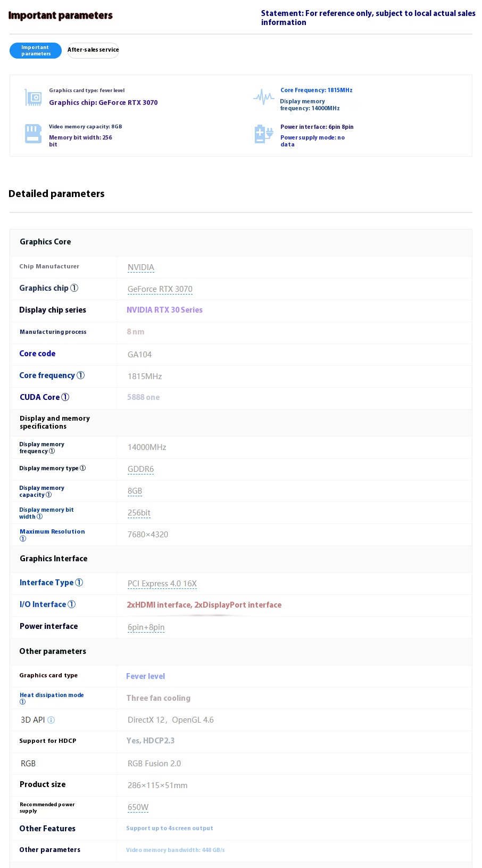Open the info icon under Maximum Resolution

tap(23, 538)
